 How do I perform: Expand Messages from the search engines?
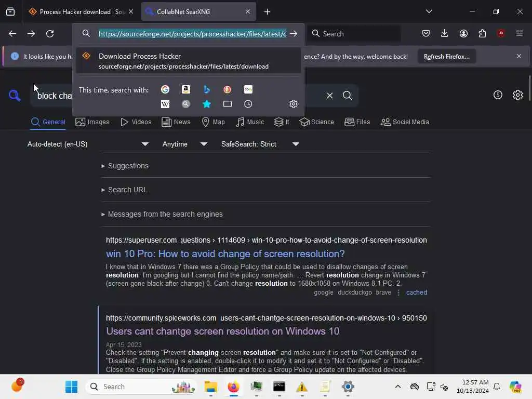click(x=162, y=215)
